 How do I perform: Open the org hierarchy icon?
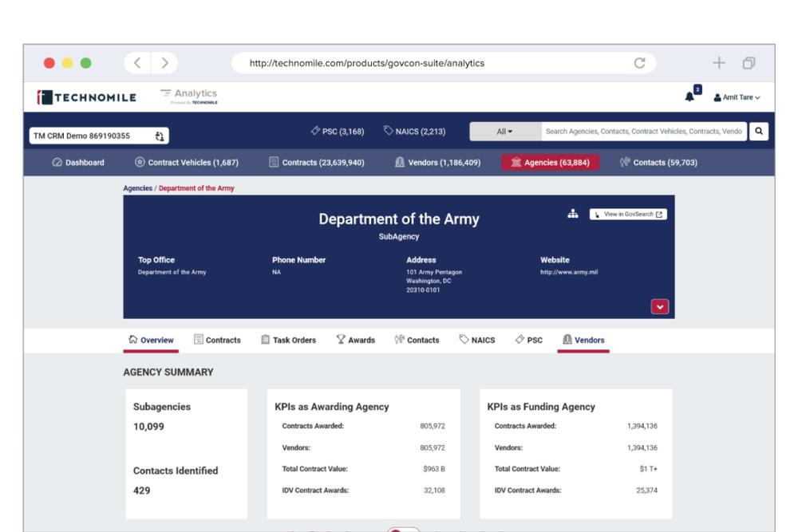(x=572, y=214)
